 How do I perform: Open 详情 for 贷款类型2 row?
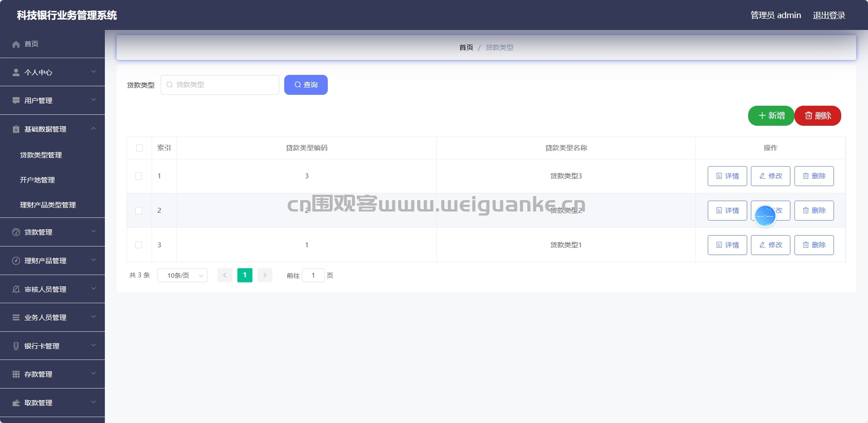[727, 211]
